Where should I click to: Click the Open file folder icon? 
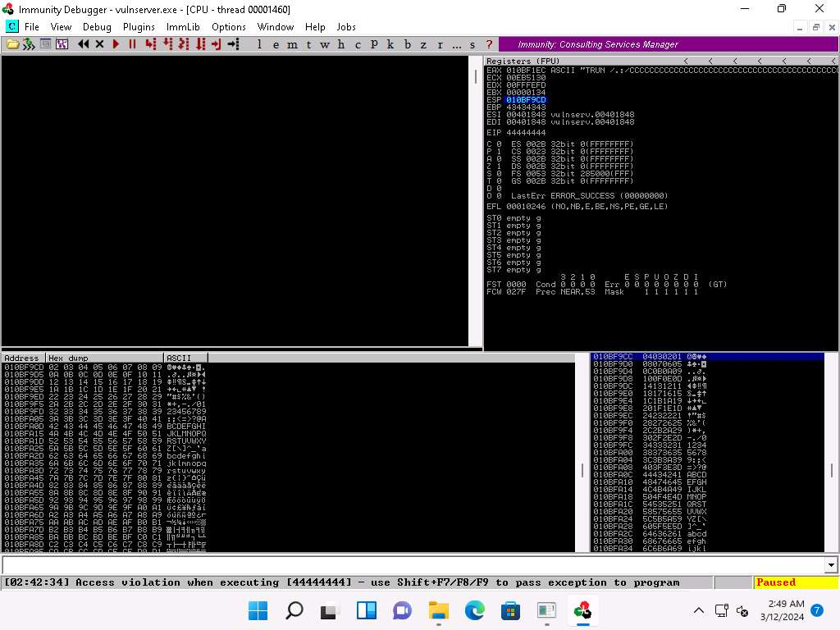[x=12, y=44]
